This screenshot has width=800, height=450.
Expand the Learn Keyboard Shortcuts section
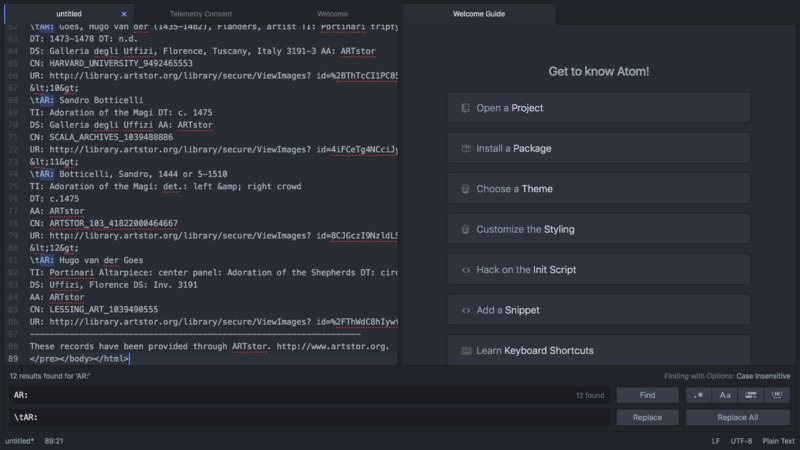(599, 350)
